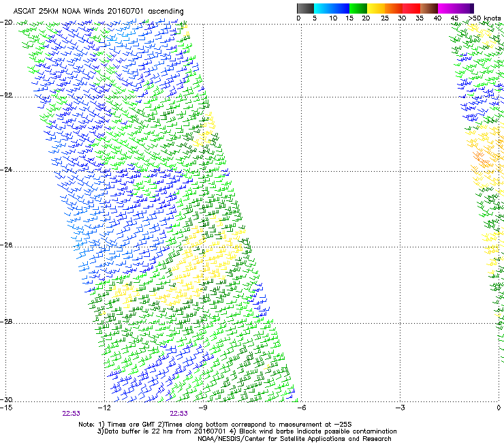Click the legend value label 10
The height and width of the screenshot is (443, 504).
point(333,18)
